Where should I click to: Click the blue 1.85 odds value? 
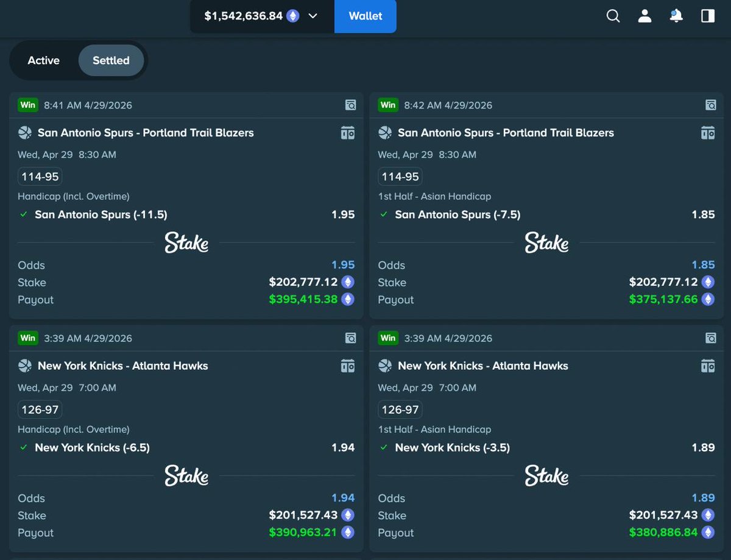(703, 265)
